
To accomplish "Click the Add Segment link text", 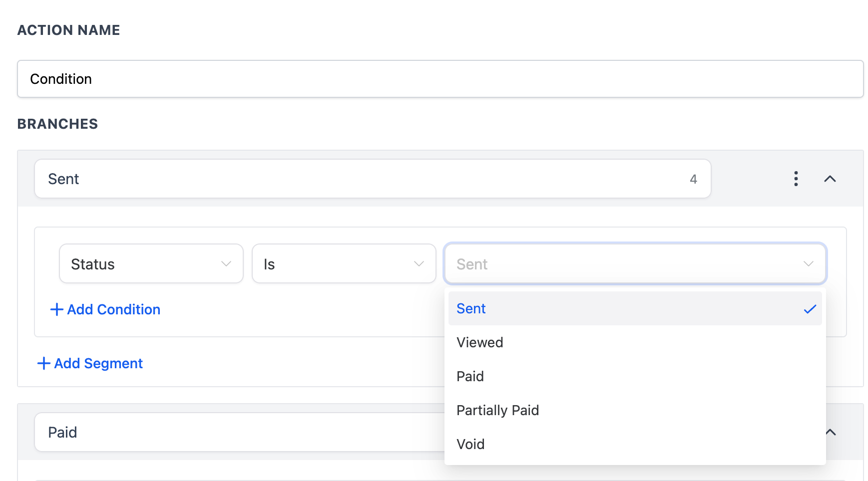I will coord(98,363).
